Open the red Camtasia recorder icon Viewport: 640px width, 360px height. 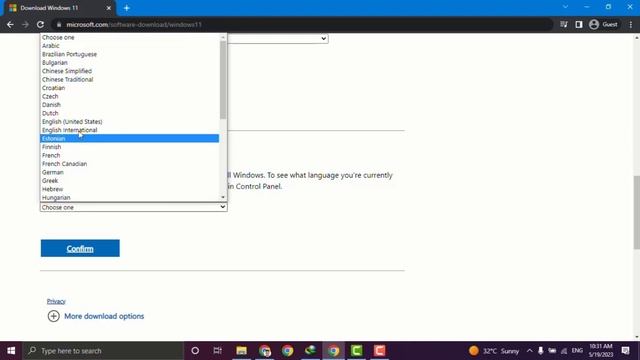pyautogui.click(x=380, y=351)
